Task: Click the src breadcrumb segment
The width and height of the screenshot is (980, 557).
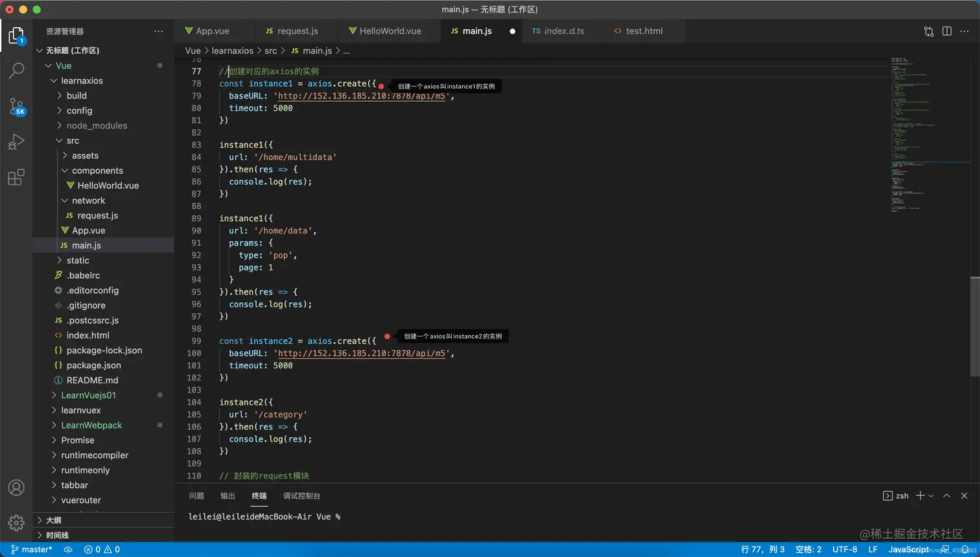Action: point(271,51)
